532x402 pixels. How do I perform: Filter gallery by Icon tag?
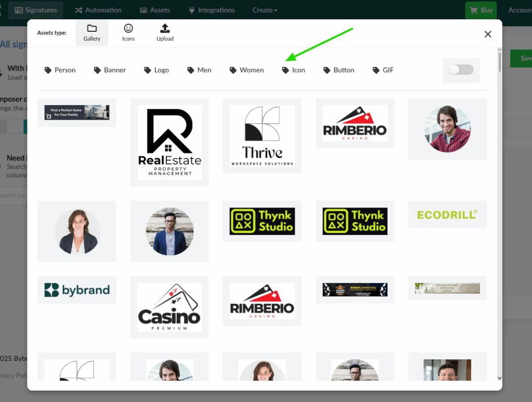click(x=294, y=70)
